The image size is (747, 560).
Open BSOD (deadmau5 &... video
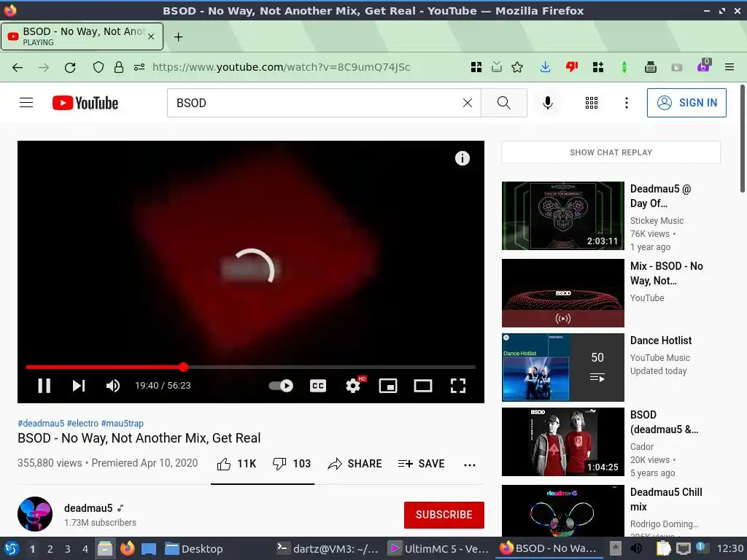(x=562, y=442)
